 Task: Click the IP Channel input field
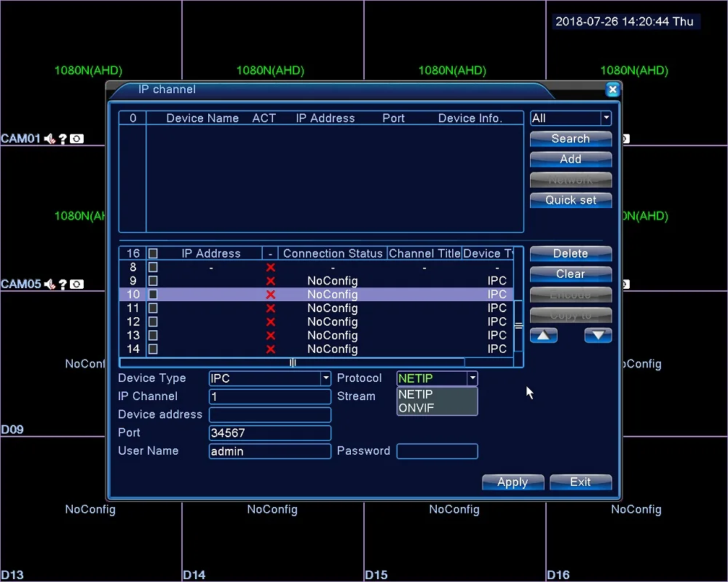pos(270,396)
